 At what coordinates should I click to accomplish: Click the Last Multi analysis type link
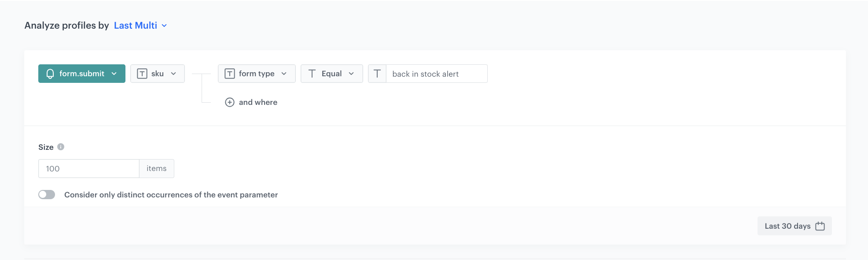[x=135, y=26]
